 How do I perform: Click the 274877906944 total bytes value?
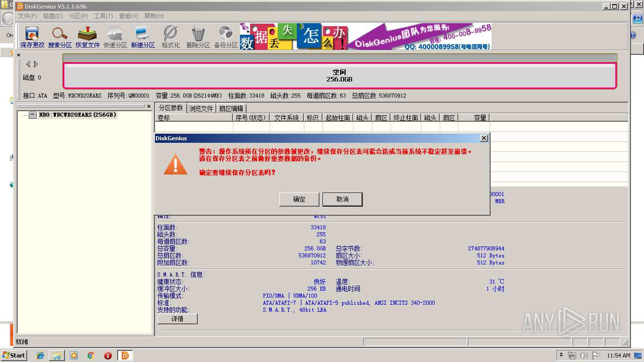tap(486, 248)
